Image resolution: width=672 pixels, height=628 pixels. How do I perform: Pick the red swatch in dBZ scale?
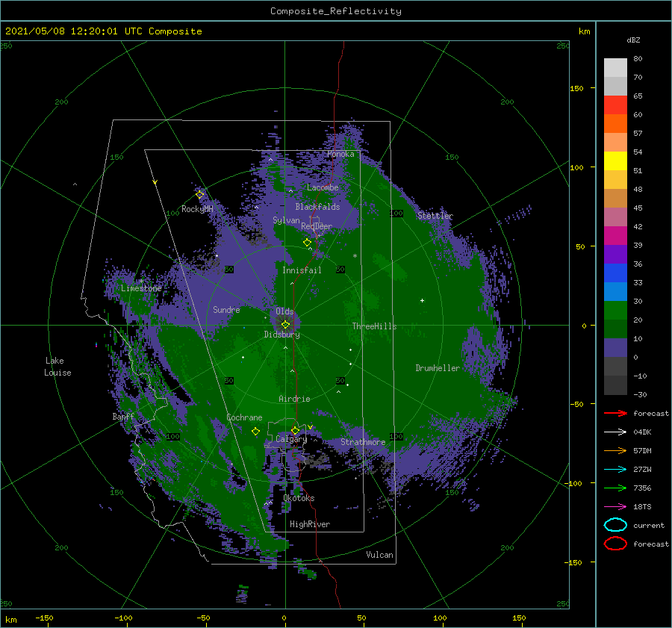click(x=615, y=105)
